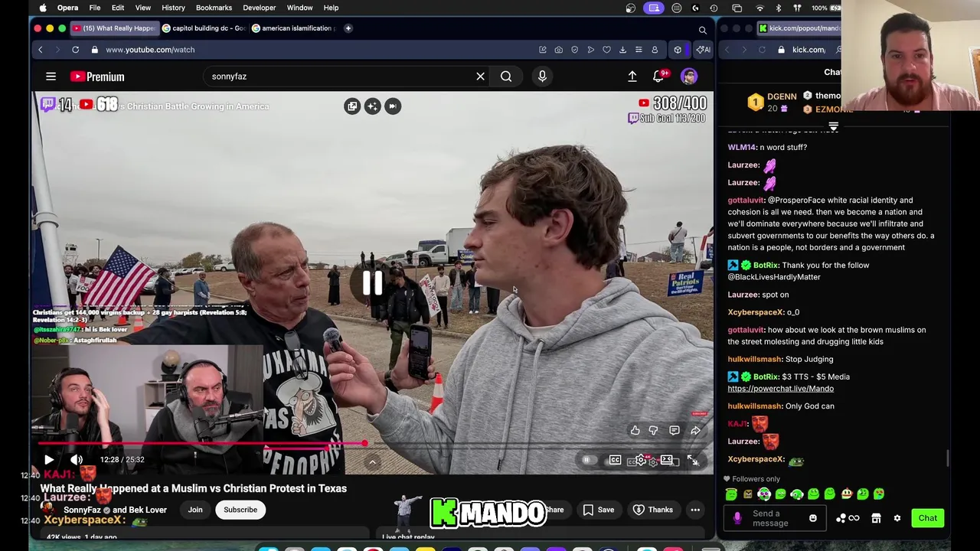980x551 pixels.
Task: Open comments icon on the player overlay
Action: click(675, 431)
